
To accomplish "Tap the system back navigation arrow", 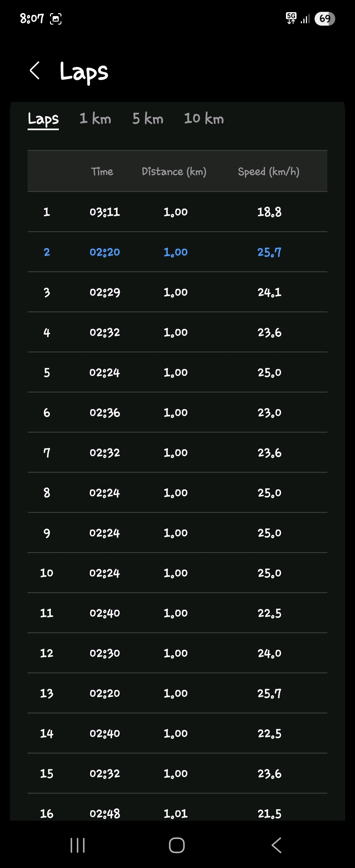I will pyautogui.click(x=276, y=845).
